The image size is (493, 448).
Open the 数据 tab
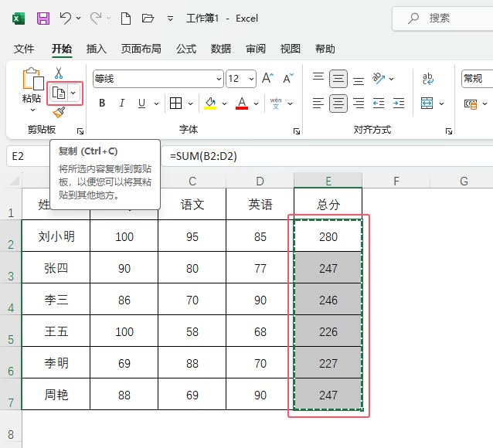point(221,49)
